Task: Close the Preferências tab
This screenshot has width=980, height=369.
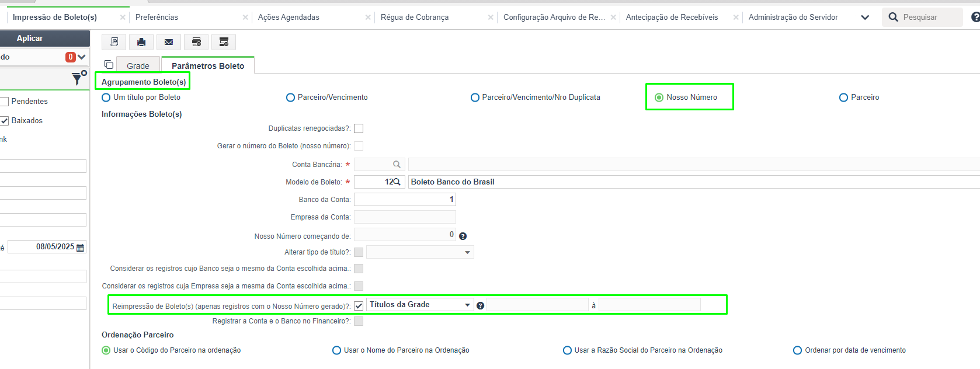Action: tap(245, 18)
